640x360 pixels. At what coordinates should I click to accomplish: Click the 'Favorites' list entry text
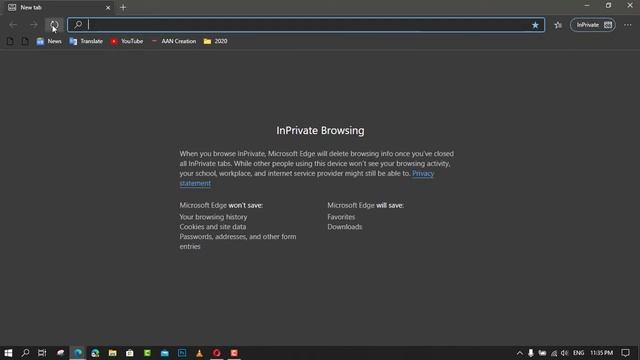pyautogui.click(x=341, y=217)
